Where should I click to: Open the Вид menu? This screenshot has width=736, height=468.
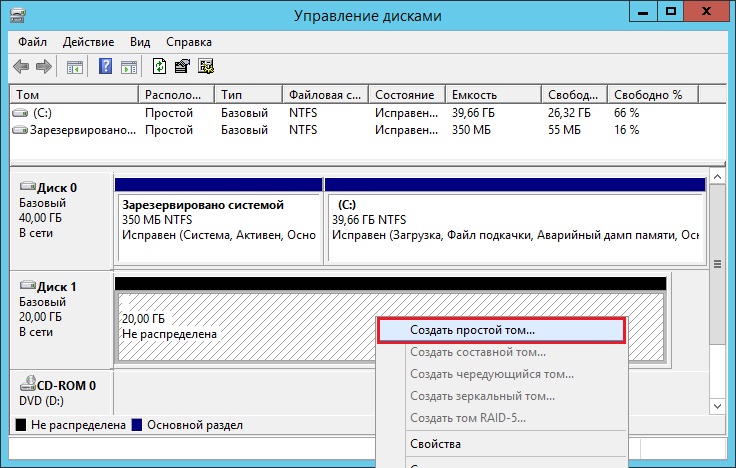coord(140,43)
